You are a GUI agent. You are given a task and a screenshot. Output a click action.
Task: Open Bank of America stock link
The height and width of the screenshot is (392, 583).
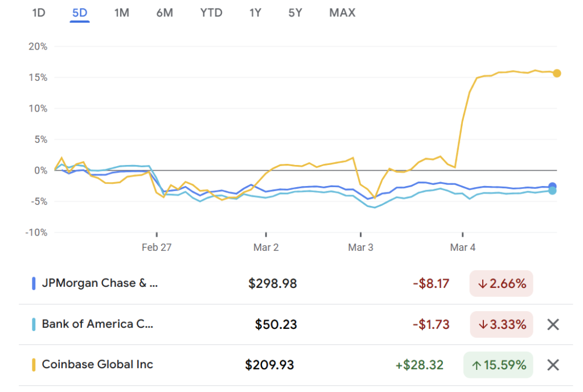pyautogui.click(x=97, y=324)
